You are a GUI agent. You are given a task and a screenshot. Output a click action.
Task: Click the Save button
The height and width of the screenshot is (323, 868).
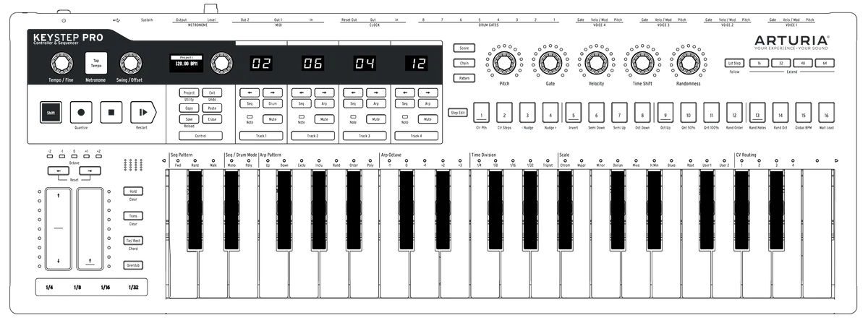(x=189, y=119)
